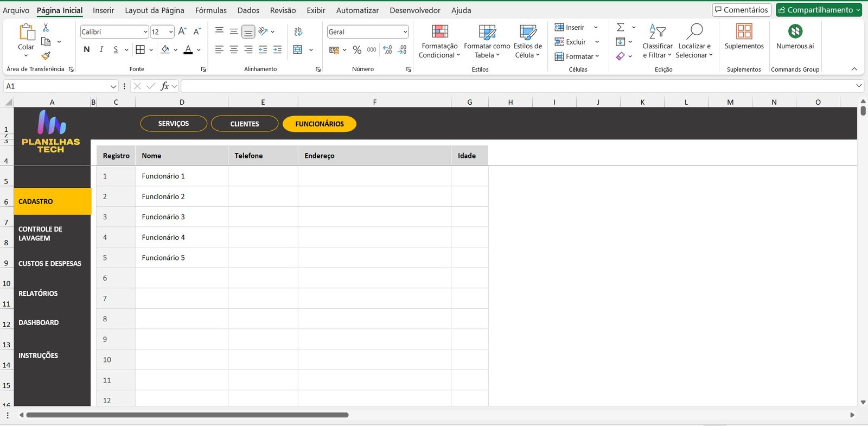868x426 pixels.
Task: Open the DASHBOARD sidebar link
Action: 39,322
